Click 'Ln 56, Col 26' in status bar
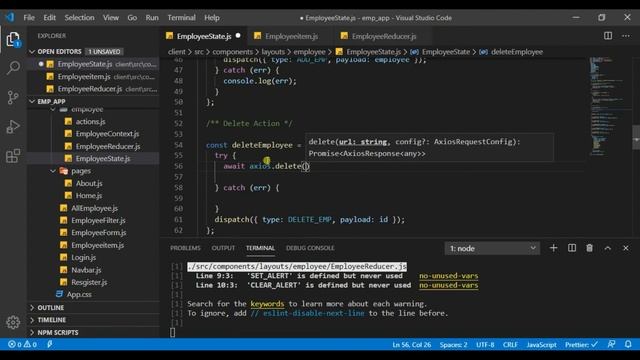 tap(411, 344)
